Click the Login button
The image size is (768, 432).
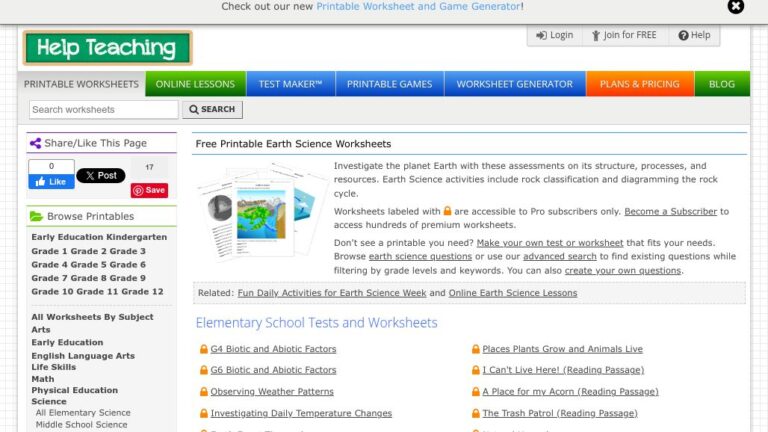click(555, 35)
